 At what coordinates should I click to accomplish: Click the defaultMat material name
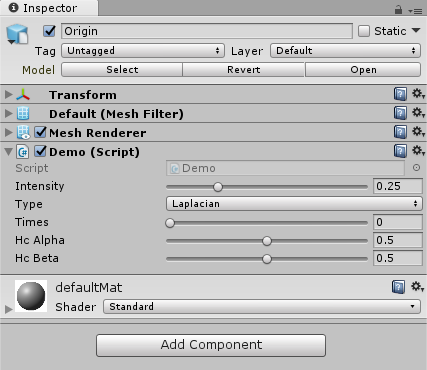click(89, 287)
